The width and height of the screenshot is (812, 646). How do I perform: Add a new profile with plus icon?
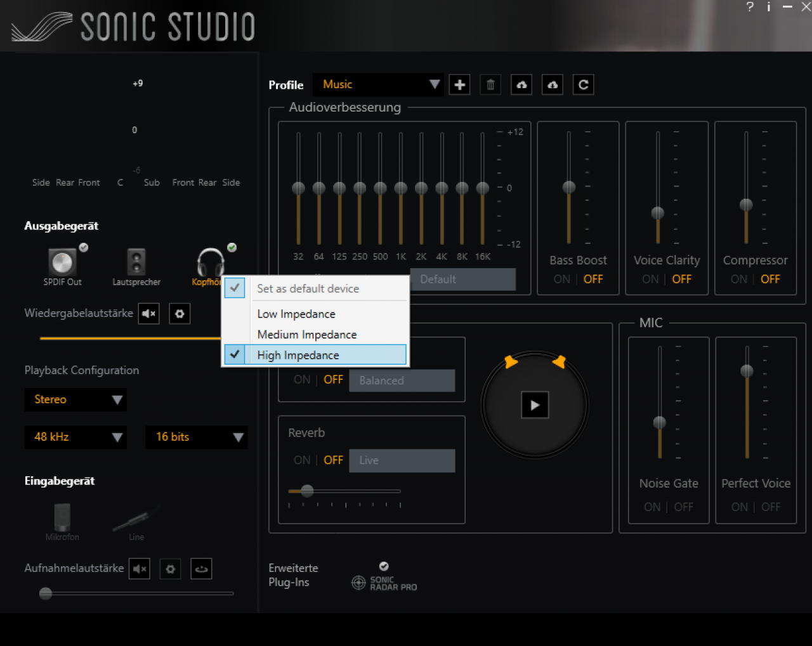coord(459,84)
